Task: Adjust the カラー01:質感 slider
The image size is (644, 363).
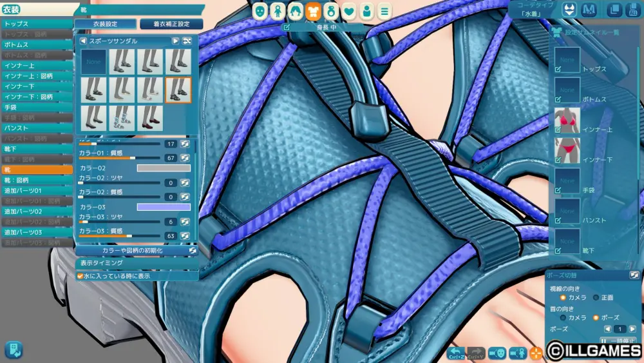Action: tap(120, 158)
